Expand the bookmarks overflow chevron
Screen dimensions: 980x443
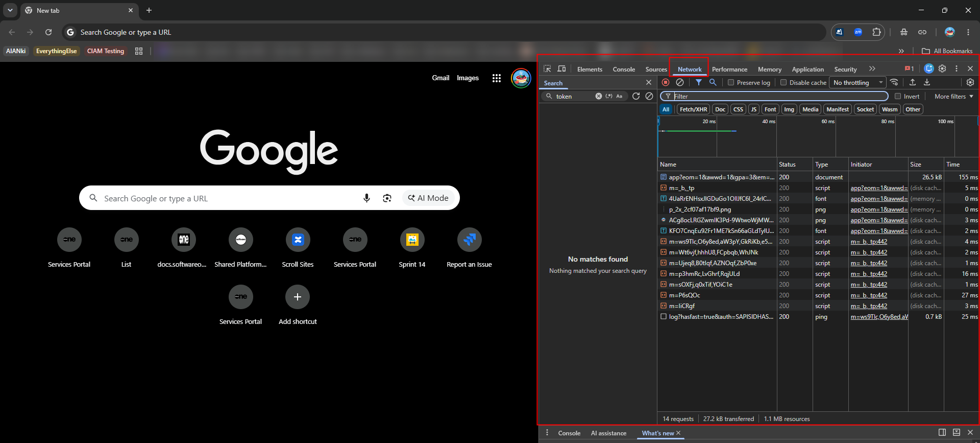[901, 51]
